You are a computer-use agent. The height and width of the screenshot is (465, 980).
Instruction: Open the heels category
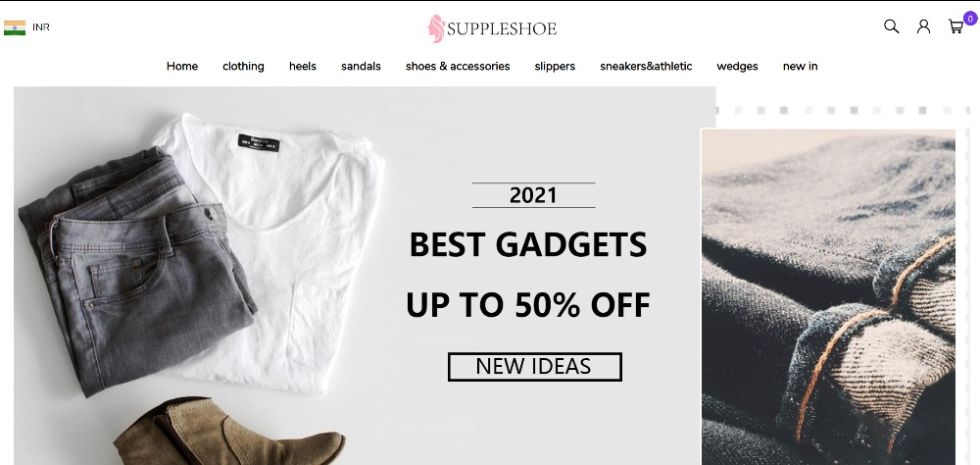pos(303,67)
